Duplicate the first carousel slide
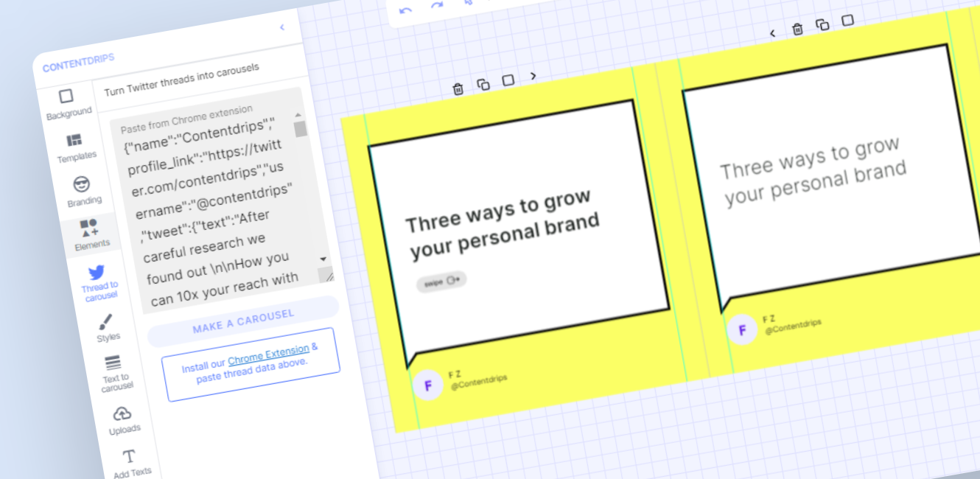 pyautogui.click(x=483, y=84)
